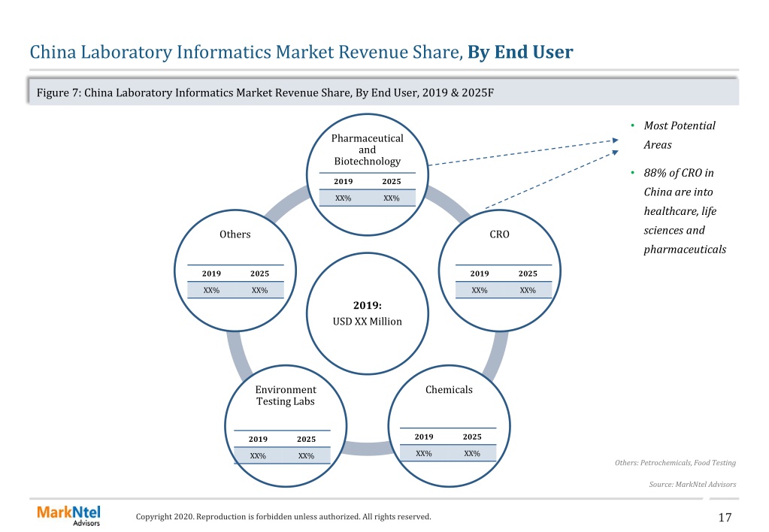Viewport: 769px width, 532px height.
Task: Click the Chemicals circle label
Action: (449, 390)
